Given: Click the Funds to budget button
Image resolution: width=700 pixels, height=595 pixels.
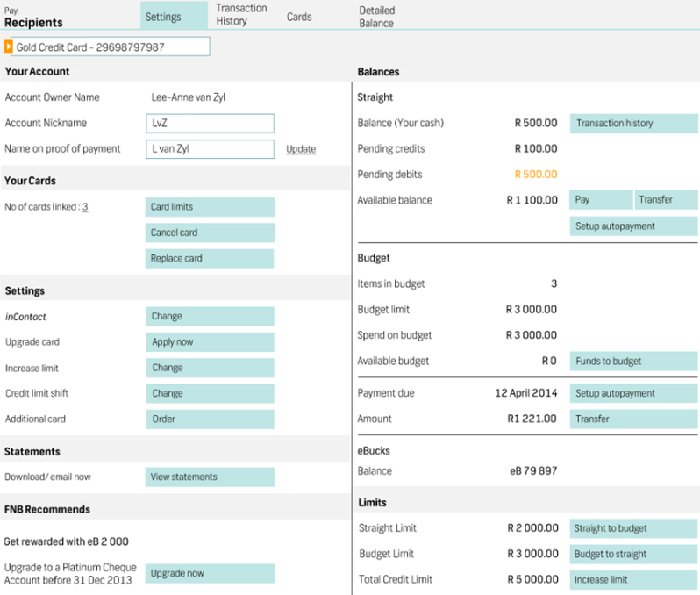Looking at the screenshot, I should pos(633,362).
